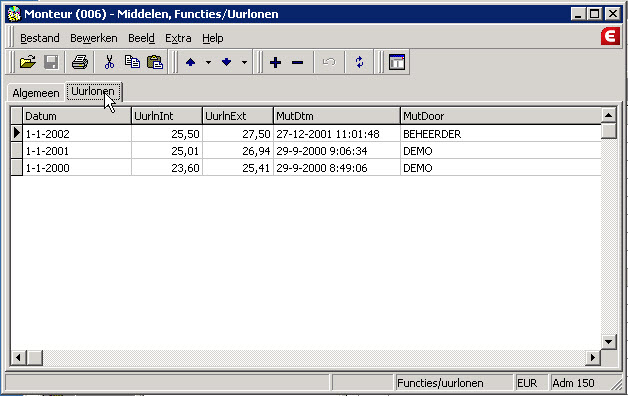Delete record using the minus icon
Viewport: 628px width, 396px height.
point(298,62)
